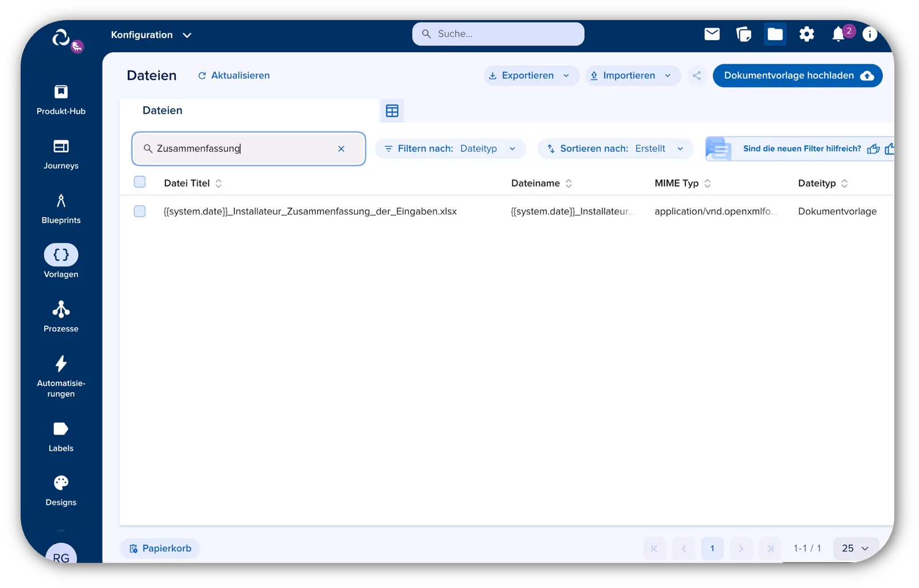
Task: Change the 25 rows per page dropdown
Action: coord(855,548)
